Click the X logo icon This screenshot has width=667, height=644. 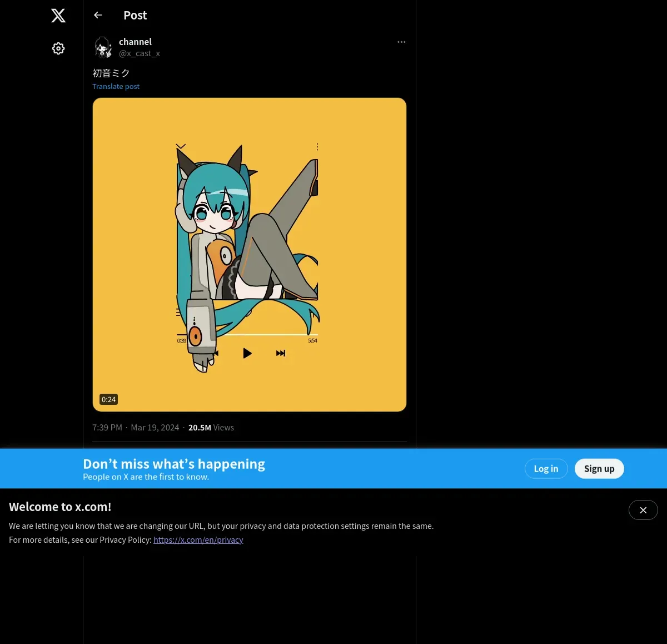click(58, 16)
